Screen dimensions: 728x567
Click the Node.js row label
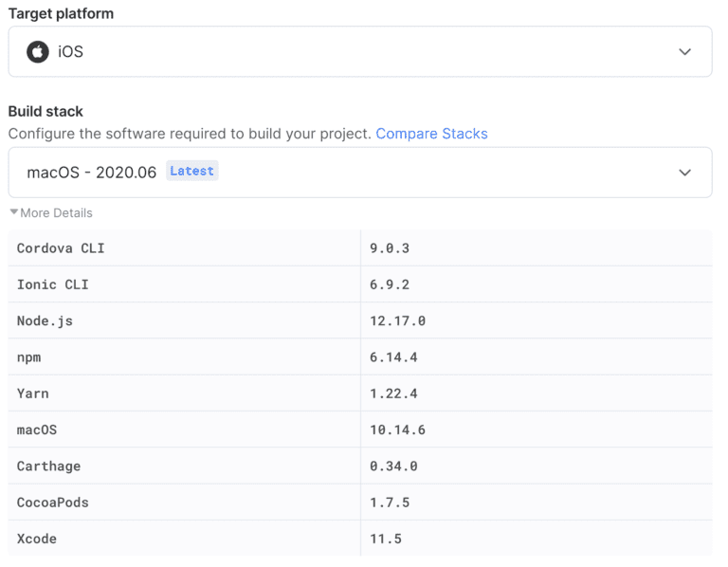(x=45, y=320)
